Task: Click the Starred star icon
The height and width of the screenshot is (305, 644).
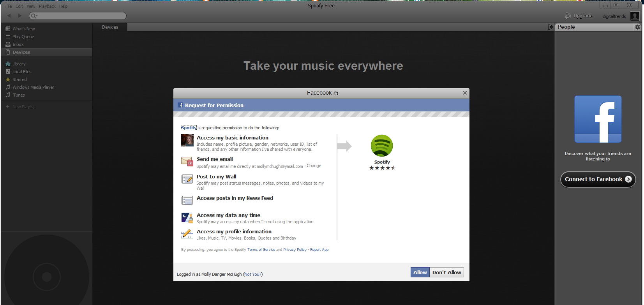Action: (8, 79)
